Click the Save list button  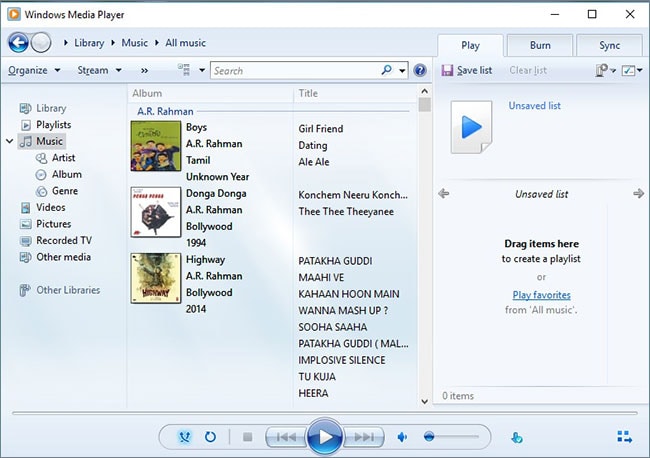467,70
